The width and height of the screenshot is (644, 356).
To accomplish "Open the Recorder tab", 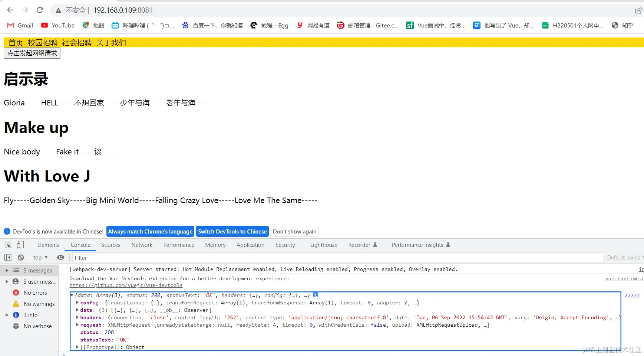I will [x=363, y=245].
